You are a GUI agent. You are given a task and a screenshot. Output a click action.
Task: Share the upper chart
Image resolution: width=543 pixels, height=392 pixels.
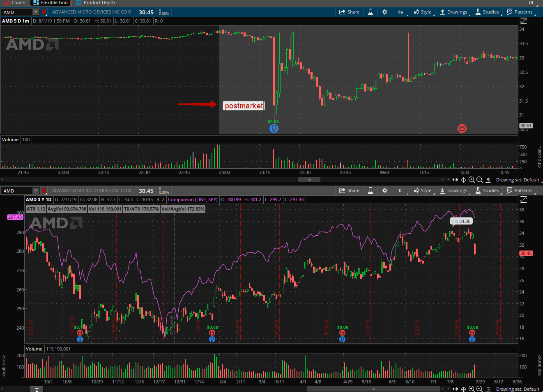[349, 12]
